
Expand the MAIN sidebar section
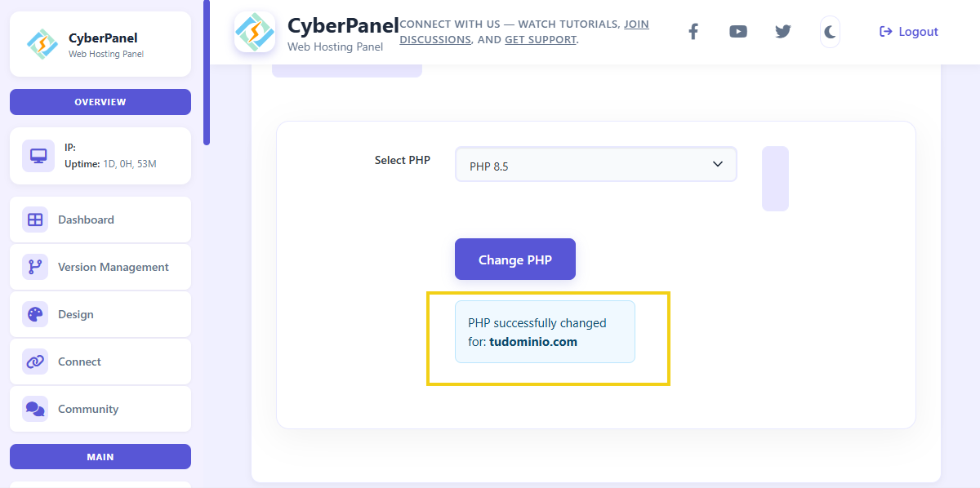coord(100,457)
